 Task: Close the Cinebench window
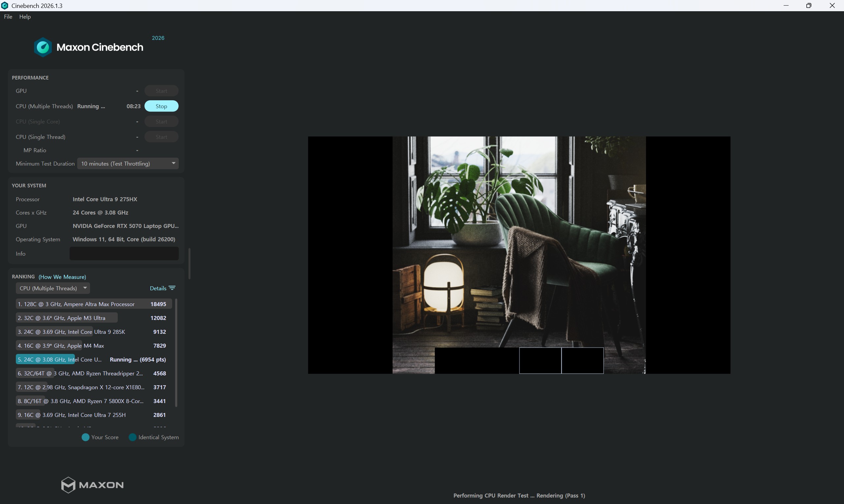tap(832, 5)
